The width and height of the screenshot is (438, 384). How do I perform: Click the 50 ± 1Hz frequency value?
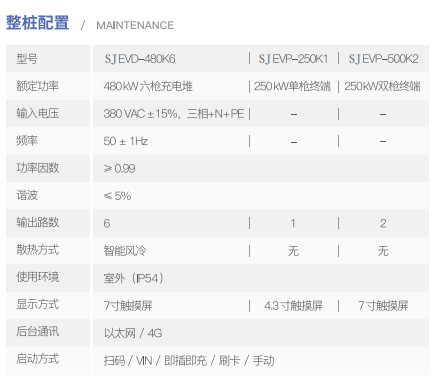[126, 141]
